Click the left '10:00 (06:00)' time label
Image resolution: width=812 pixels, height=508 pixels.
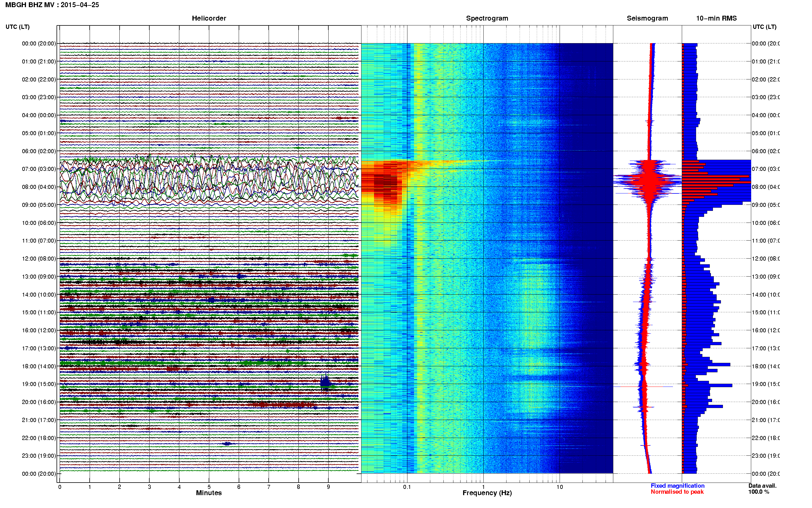(39, 223)
